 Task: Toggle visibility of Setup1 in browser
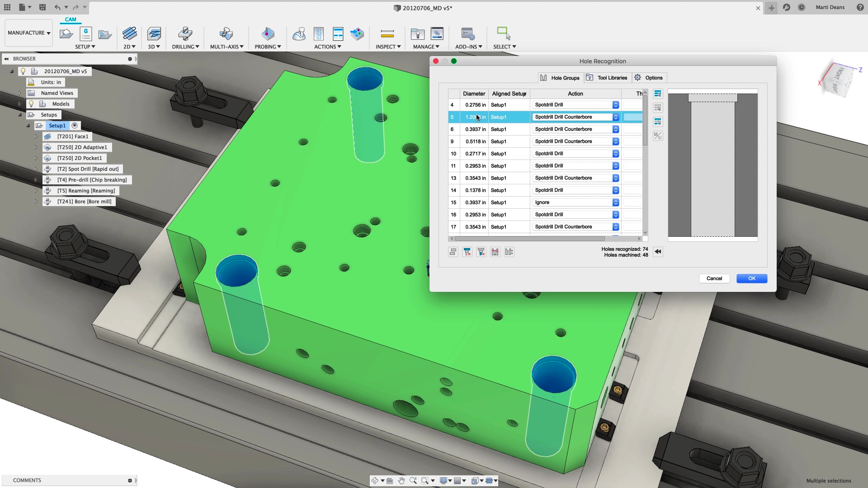(x=75, y=126)
